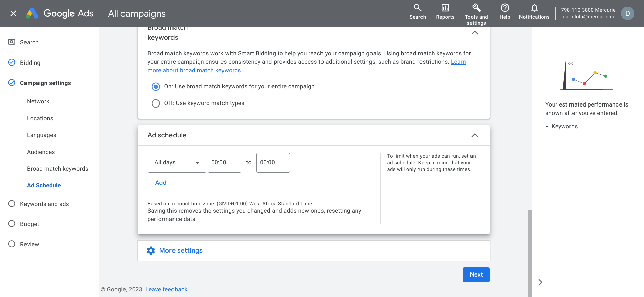This screenshot has width=644, height=297.
Task: Click the start time 00:00 field
Action: pos(224,163)
